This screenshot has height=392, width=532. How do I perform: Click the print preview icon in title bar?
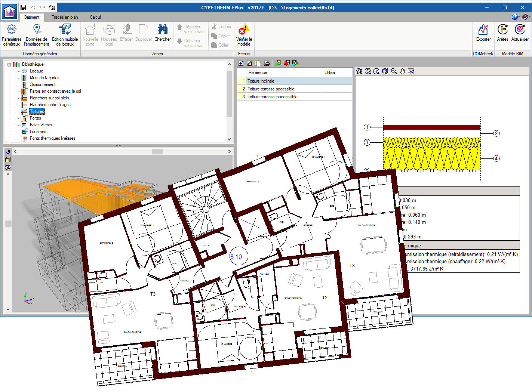[52, 7]
